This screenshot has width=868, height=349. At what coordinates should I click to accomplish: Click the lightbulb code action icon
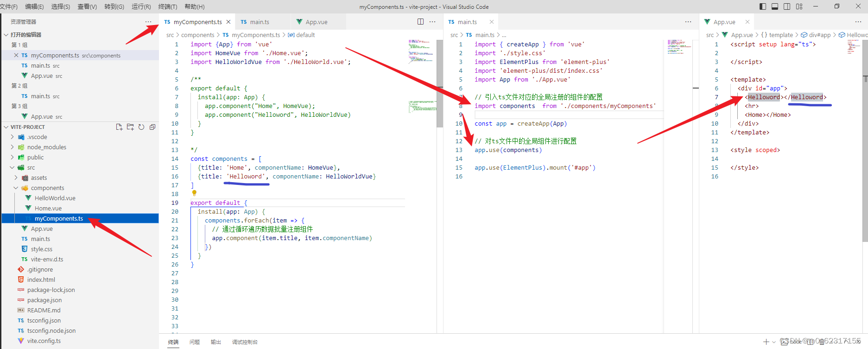point(194,193)
